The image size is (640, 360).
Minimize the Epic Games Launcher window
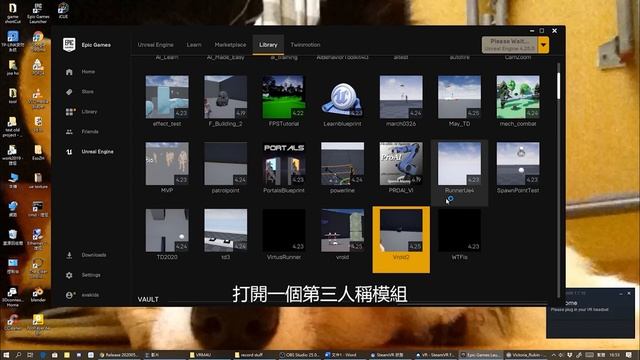click(x=532, y=31)
